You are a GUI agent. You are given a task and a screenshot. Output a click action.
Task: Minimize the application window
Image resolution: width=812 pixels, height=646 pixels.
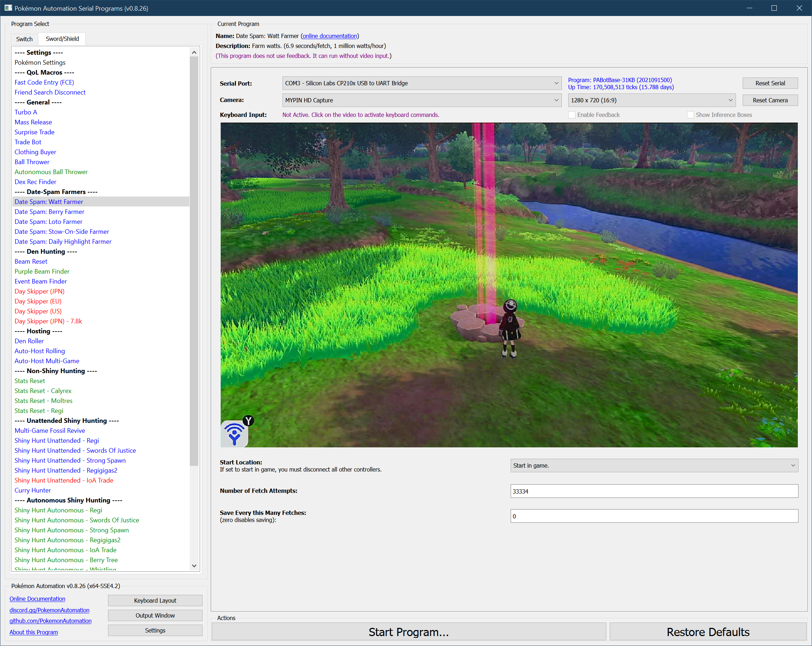pos(749,8)
